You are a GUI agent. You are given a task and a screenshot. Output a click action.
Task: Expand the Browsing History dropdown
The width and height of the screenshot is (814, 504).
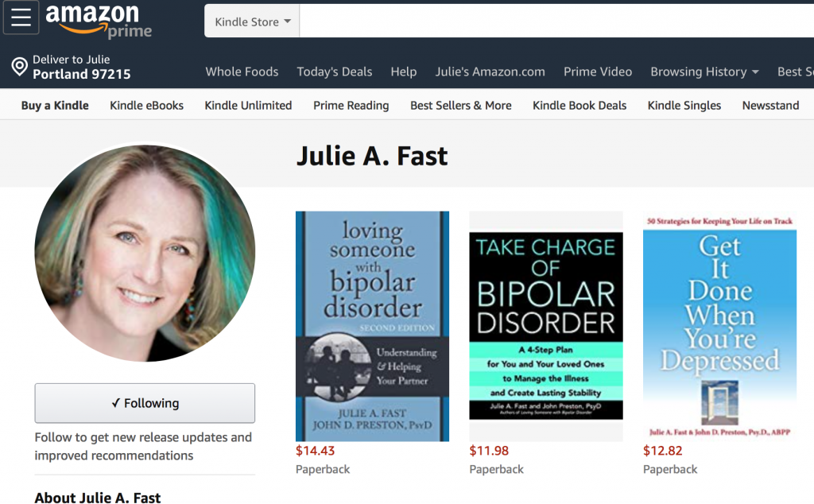pos(704,72)
